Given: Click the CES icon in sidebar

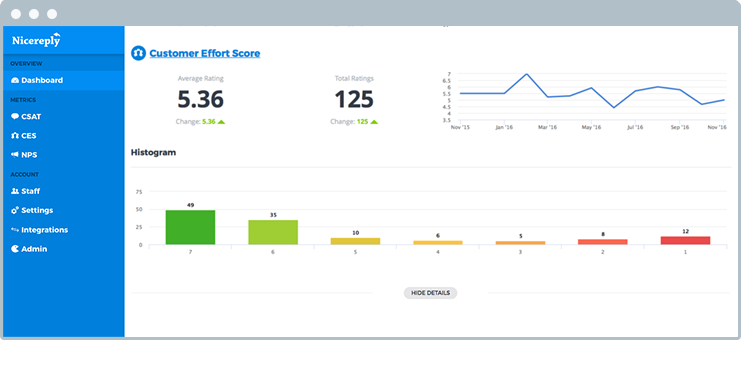Looking at the screenshot, I should pyautogui.click(x=15, y=136).
